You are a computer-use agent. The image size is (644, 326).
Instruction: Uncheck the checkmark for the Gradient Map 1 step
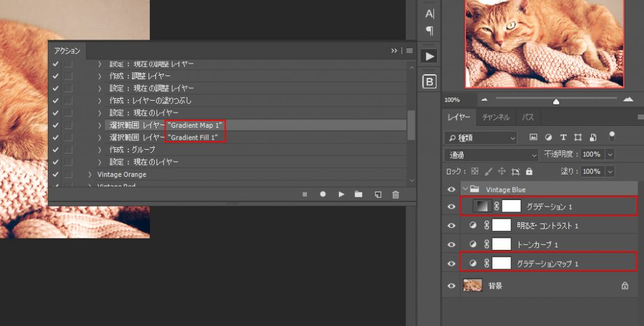click(55, 125)
